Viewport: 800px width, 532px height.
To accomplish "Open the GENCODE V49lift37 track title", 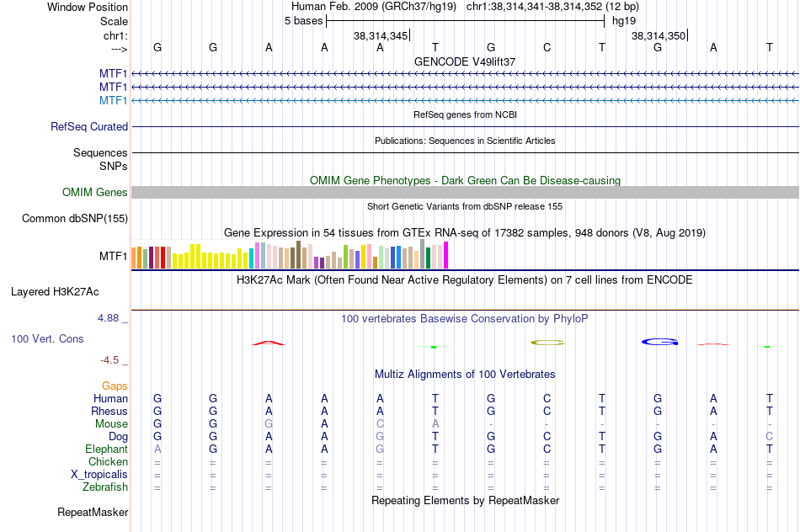I will (x=464, y=61).
